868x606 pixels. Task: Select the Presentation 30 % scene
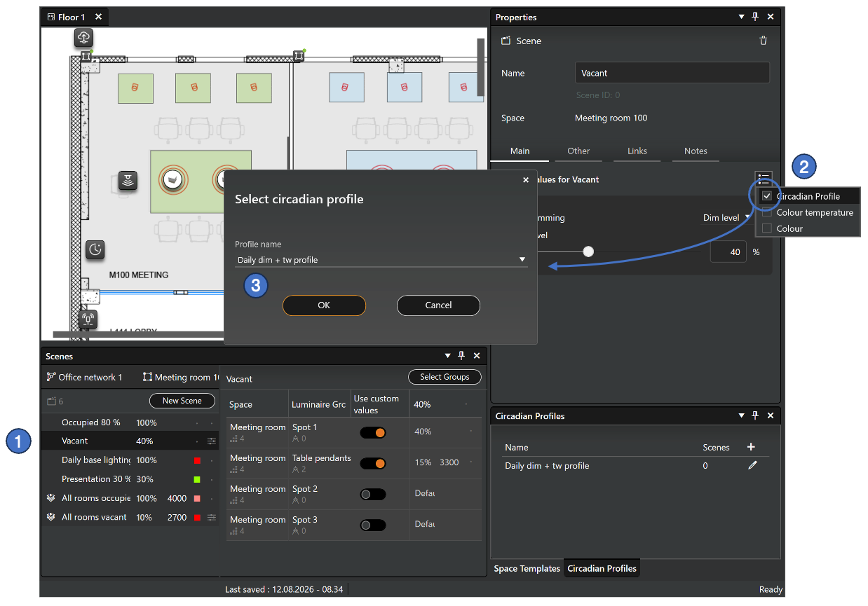pos(130,479)
